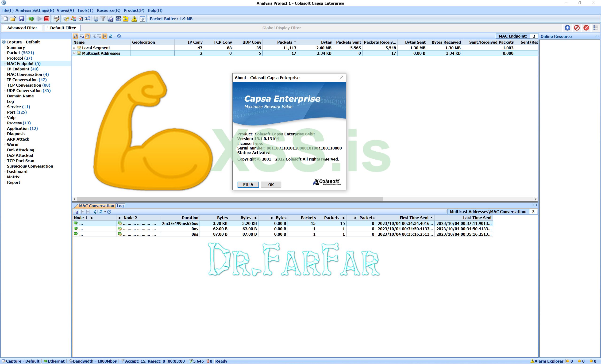Refresh the MAC Endpoint list

click(x=111, y=36)
